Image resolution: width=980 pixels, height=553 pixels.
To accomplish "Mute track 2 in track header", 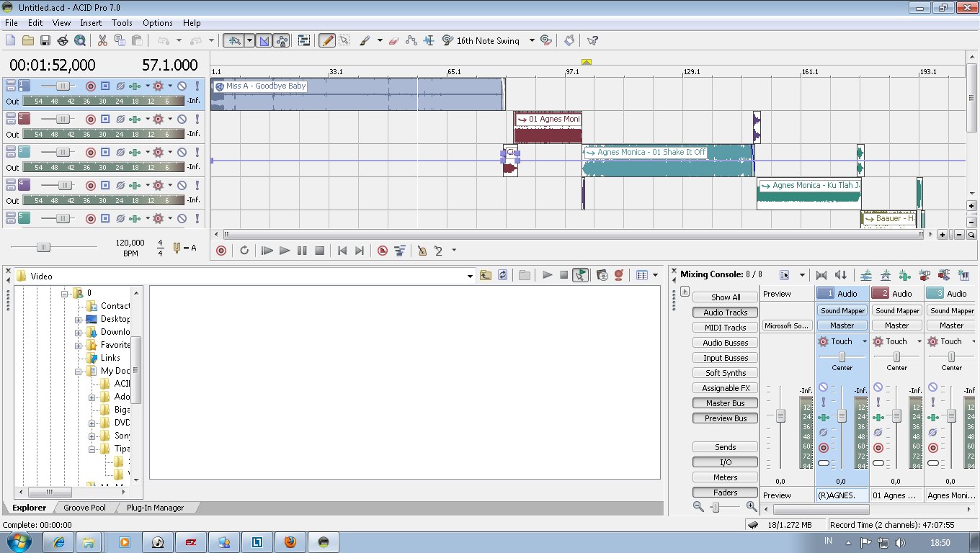I will [x=182, y=119].
